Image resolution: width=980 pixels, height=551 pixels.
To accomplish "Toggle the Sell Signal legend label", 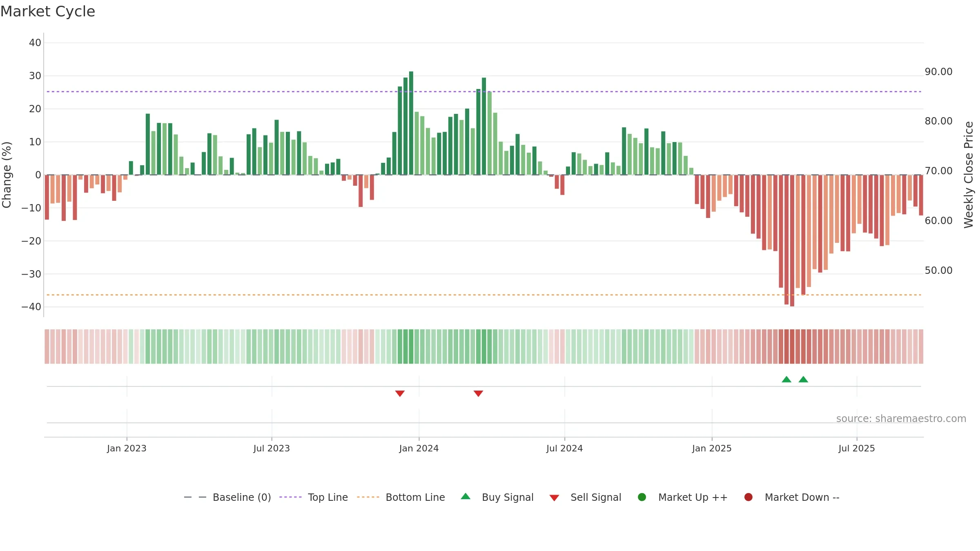I will tap(596, 498).
